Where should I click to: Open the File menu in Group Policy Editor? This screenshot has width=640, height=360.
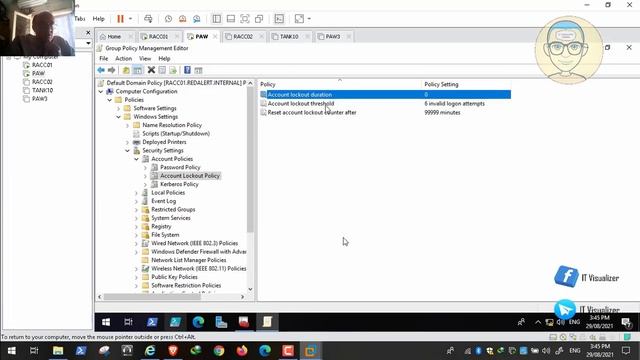tap(104, 59)
